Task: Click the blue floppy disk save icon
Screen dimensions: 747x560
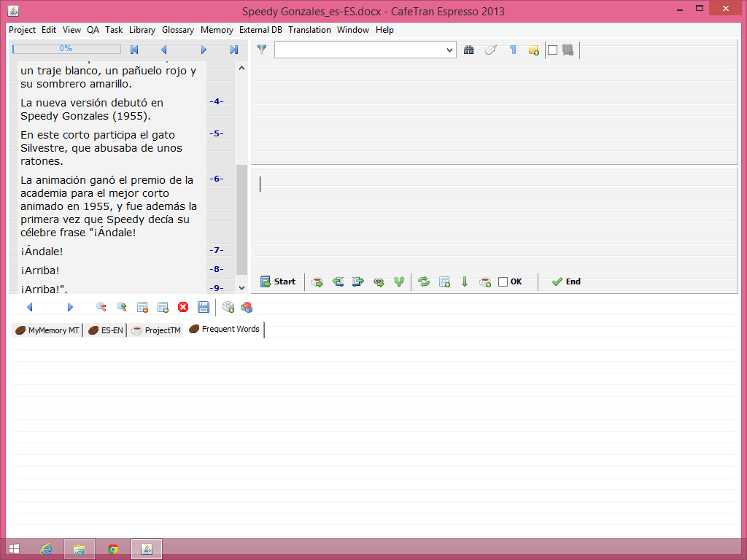Action: 204,307
